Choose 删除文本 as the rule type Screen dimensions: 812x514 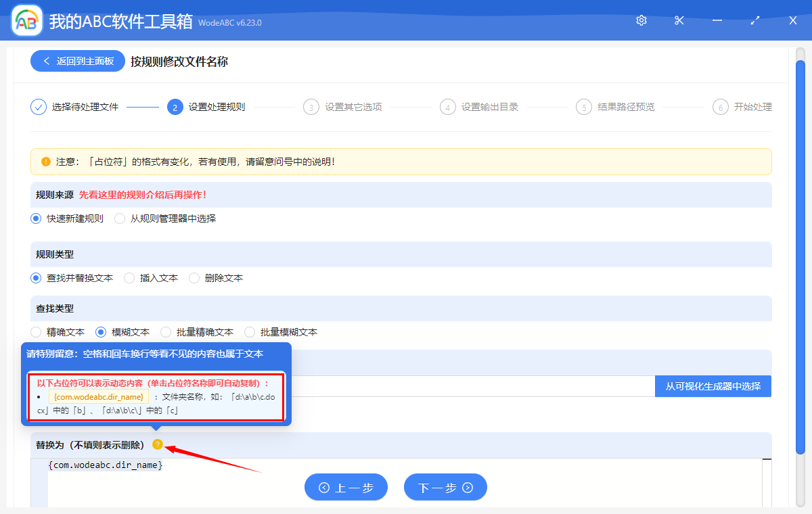click(194, 277)
